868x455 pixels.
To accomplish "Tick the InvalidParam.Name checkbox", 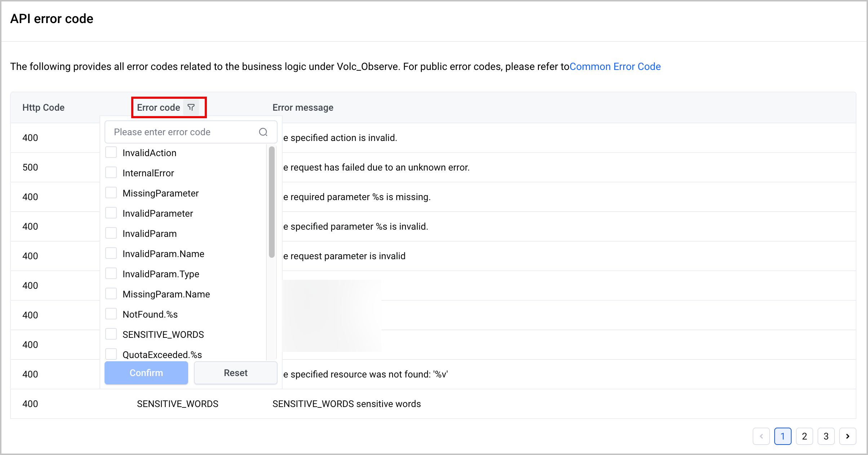I will coord(111,253).
